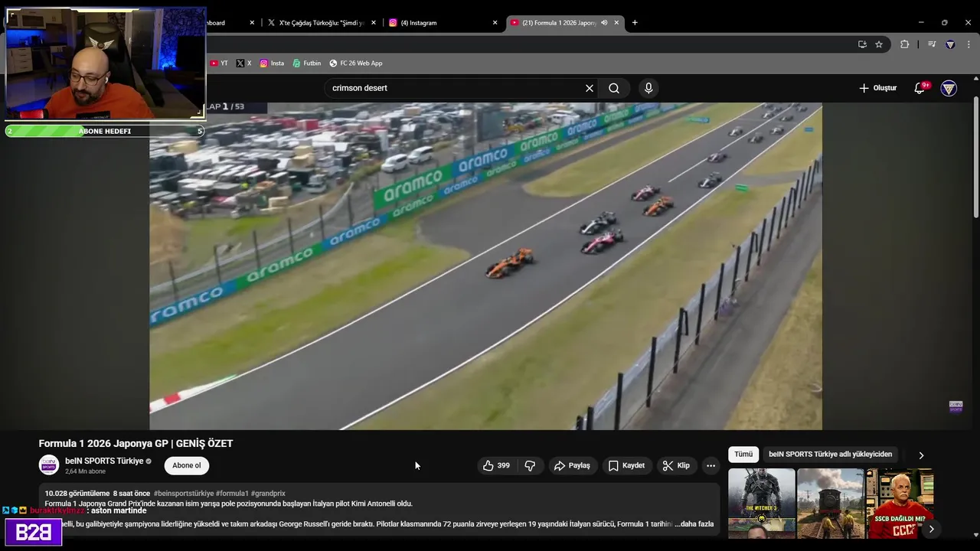Clear the YouTube search text

[x=590, y=88]
